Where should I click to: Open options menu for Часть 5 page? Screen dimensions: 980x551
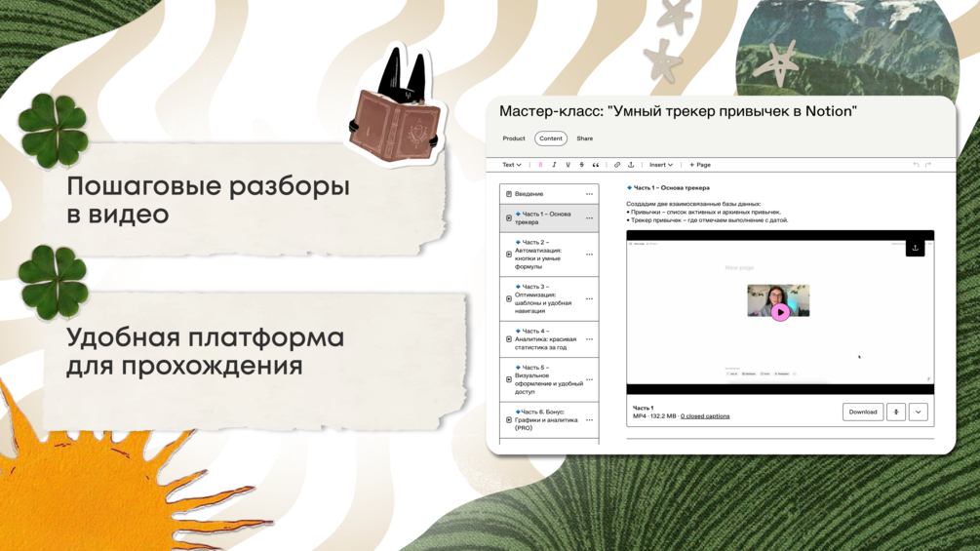coord(589,379)
